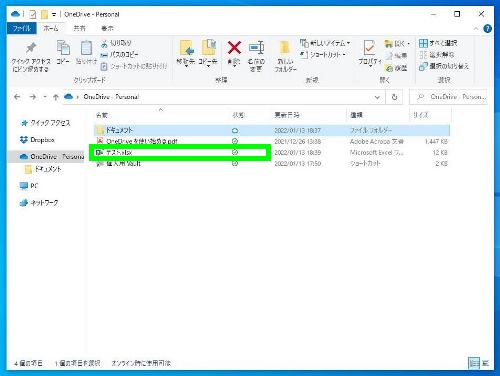The image size is (500, 376).
Task: Click title bar Properties quick access icon
Action: 32,14
